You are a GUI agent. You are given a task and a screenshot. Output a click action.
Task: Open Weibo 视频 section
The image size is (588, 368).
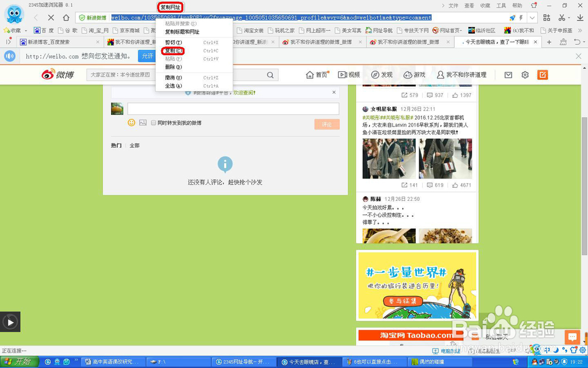coord(349,75)
